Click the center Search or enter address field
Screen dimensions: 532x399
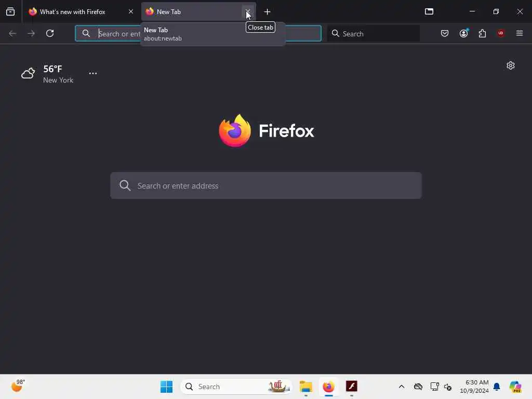tap(266, 185)
